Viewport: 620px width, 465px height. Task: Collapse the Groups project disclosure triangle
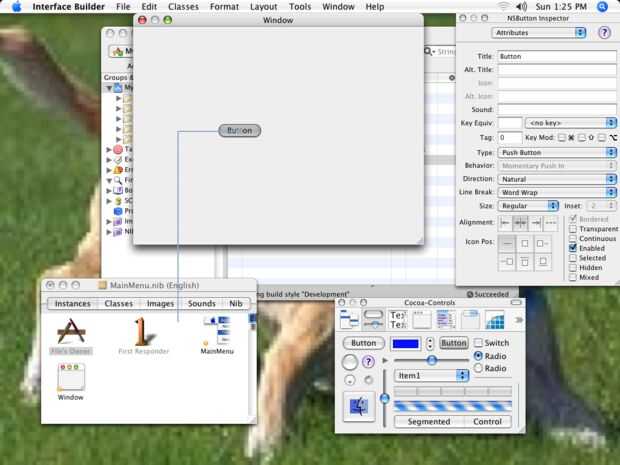click(x=109, y=87)
